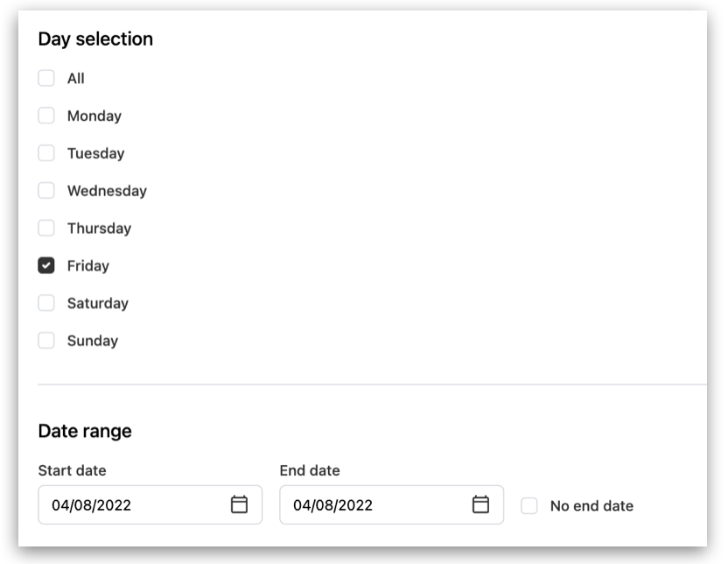
Task: Open the Start date calendar picker icon
Action: coord(239,504)
